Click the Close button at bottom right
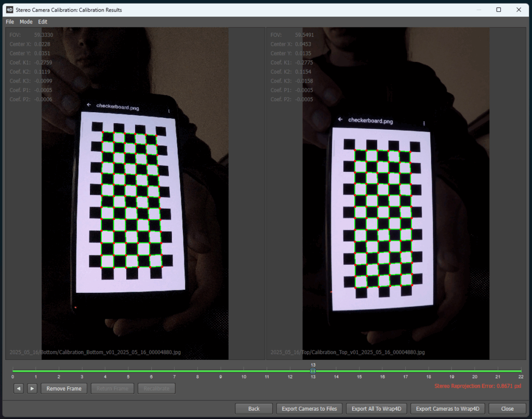 [x=507, y=409]
